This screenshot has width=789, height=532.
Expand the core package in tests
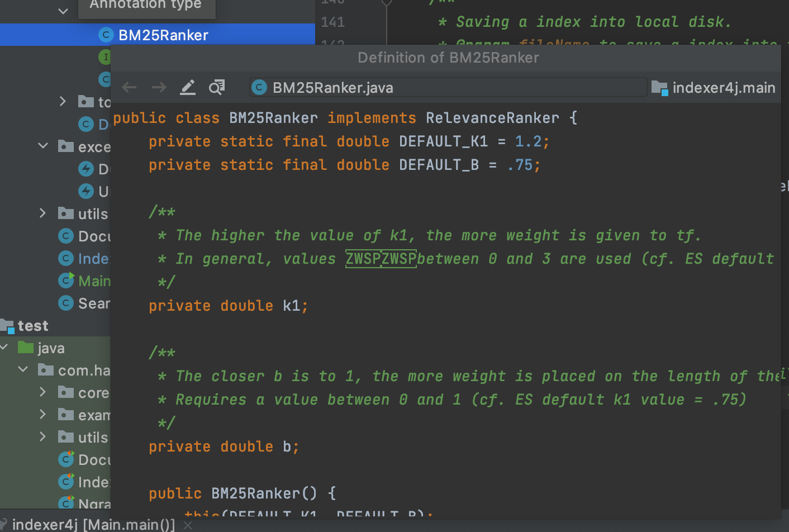pyautogui.click(x=43, y=392)
